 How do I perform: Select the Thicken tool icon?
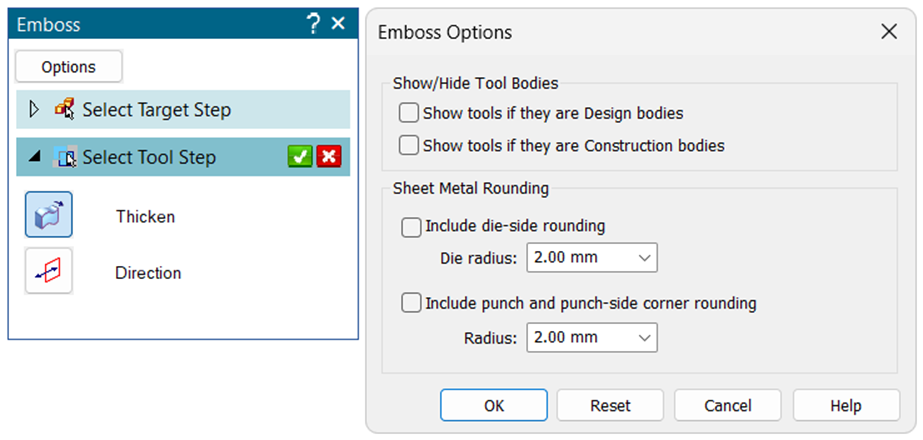(48, 214)
